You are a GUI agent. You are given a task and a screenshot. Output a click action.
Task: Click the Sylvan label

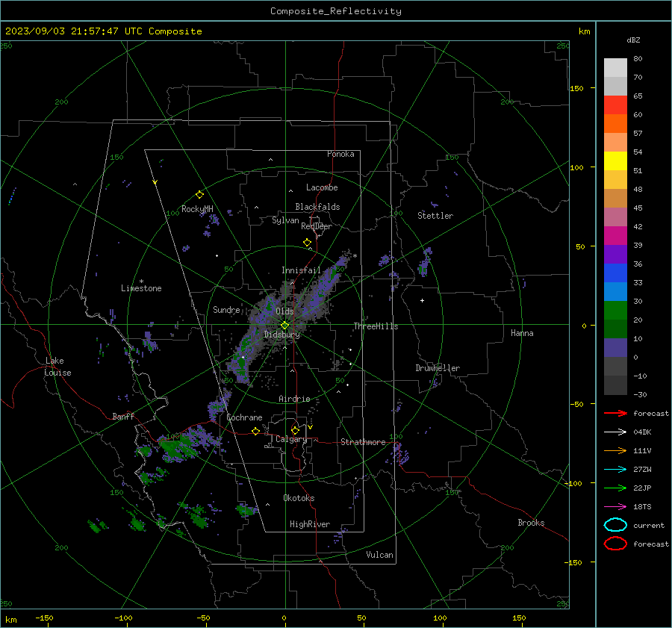click(285, 220)
